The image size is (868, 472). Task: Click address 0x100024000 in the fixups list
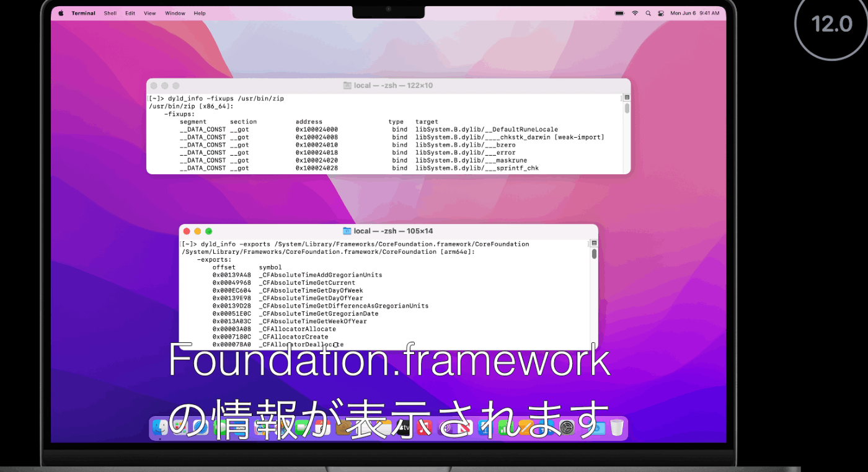click(x=317, y=130)
